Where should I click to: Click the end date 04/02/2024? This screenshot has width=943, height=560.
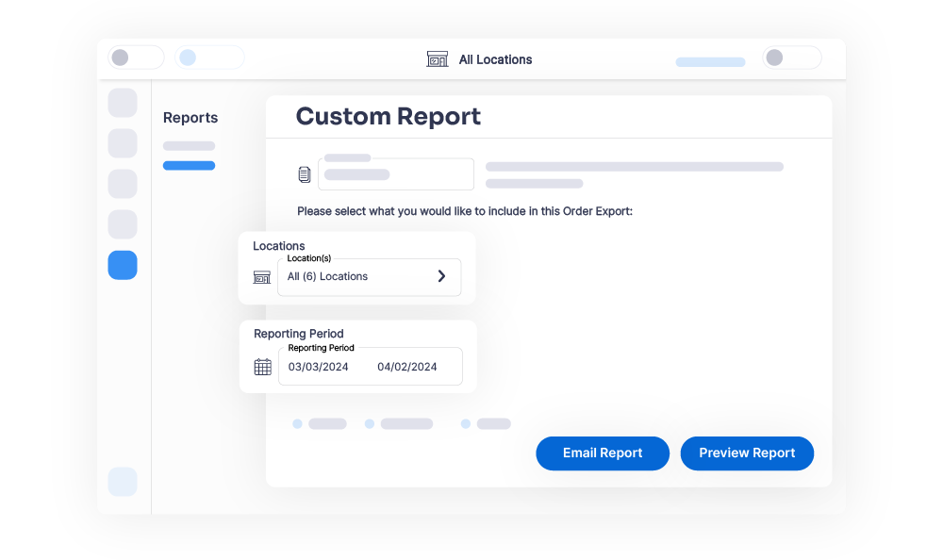coord(407,367)
